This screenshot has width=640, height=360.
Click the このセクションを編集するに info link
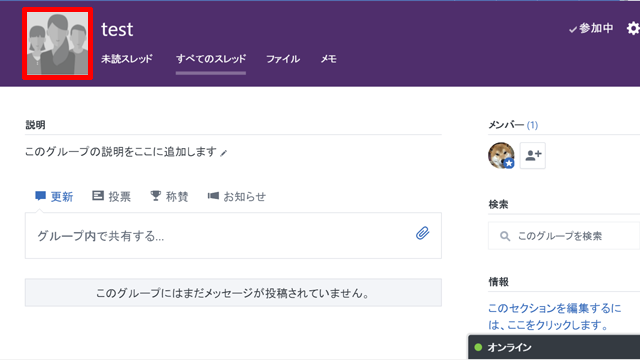coord(555,316)
